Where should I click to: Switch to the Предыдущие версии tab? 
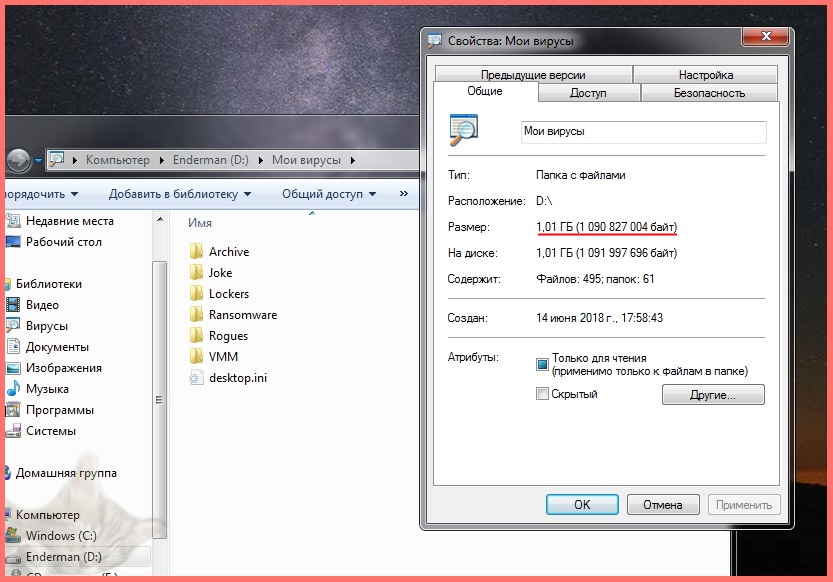[533, 74]
